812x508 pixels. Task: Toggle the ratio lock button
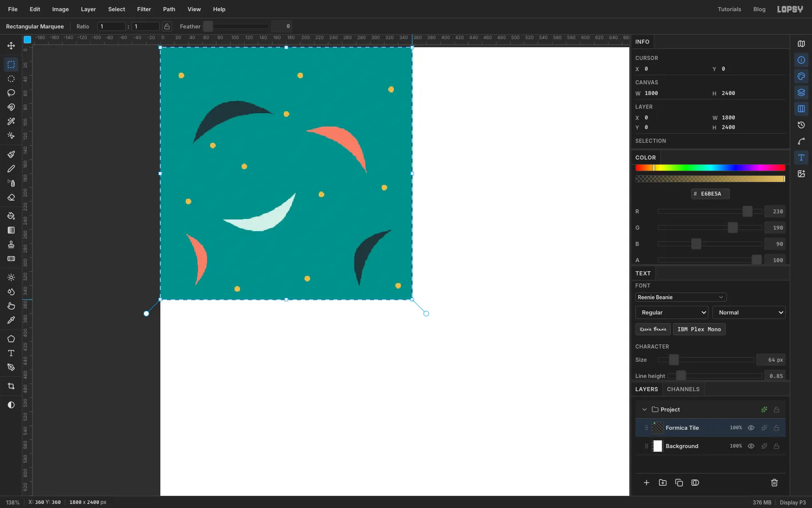pyautogui.click(x=167, y=26)
